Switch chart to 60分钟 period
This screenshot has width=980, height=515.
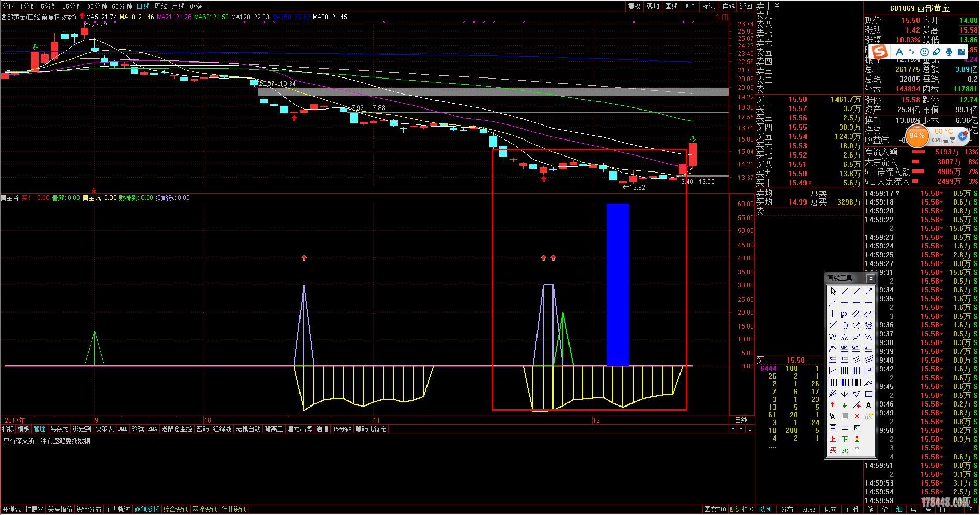point(122,6)
